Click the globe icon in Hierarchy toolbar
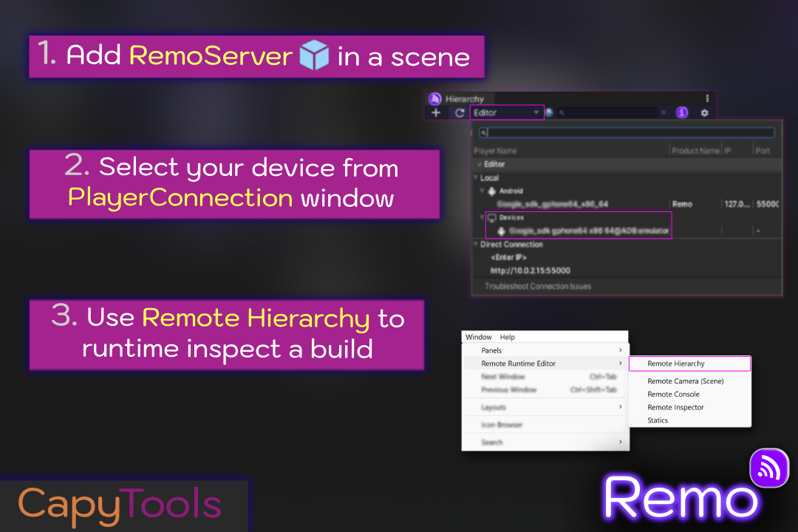The width and height of the screenshot is (798, 532). pyautogui.click(x=550, y=112)
